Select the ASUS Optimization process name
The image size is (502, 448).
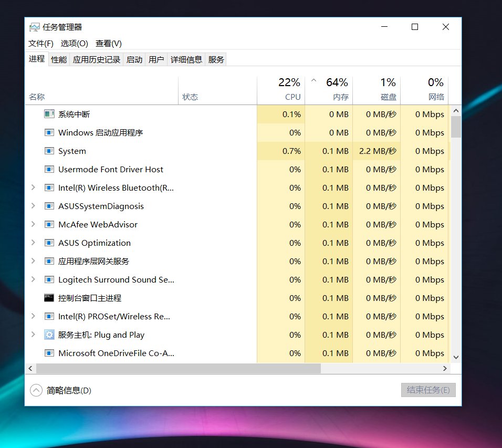click(x=95, y=243)
